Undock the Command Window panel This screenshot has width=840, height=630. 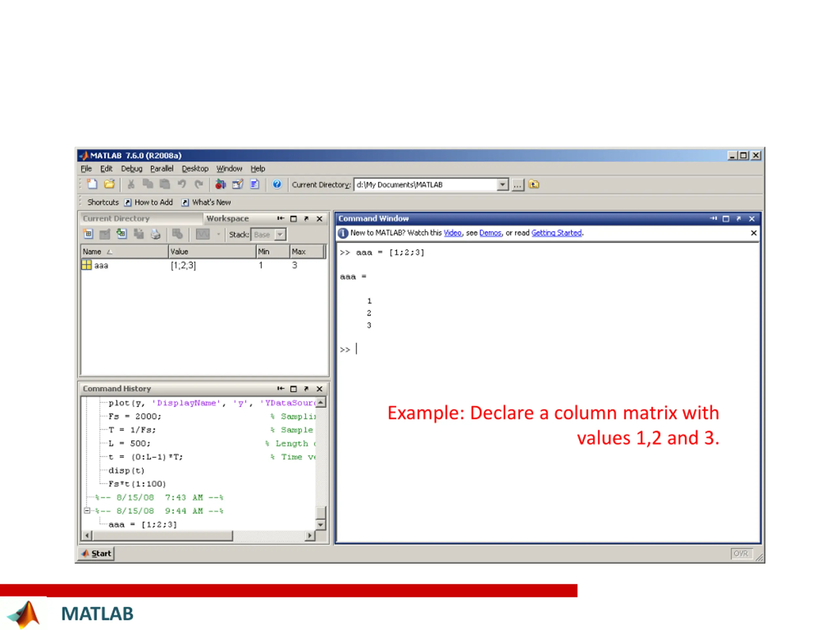[x=739, y=219]
